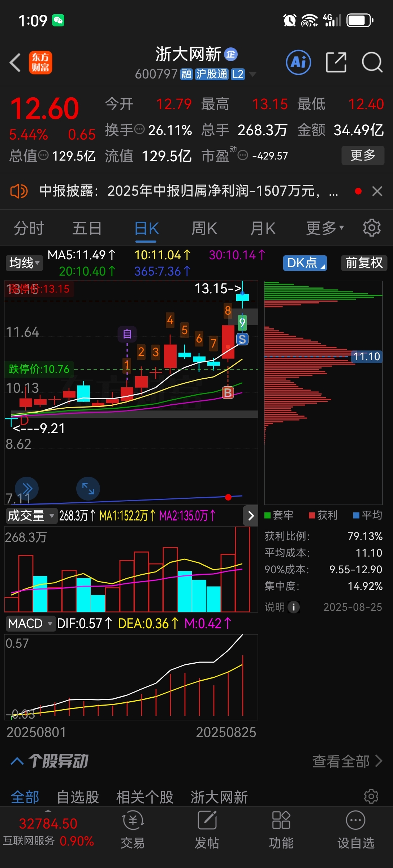
Task: Switch to 月K chart tab
Action: 263,229
